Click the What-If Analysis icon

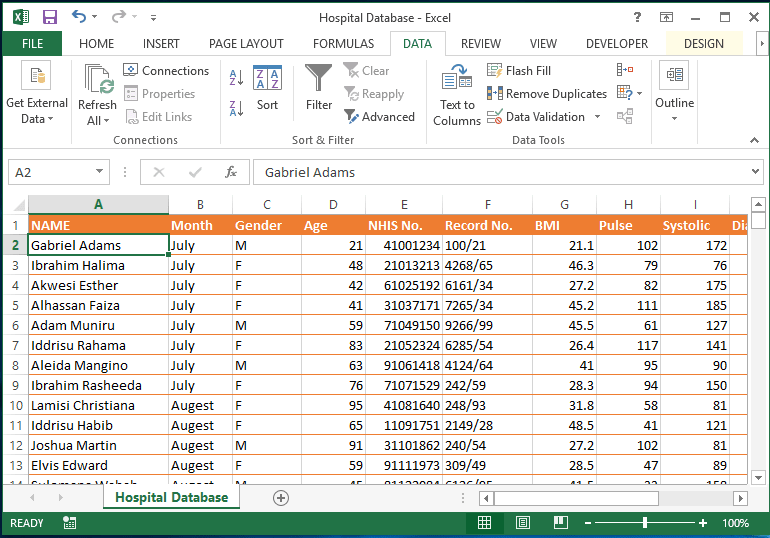pos(625,93)
